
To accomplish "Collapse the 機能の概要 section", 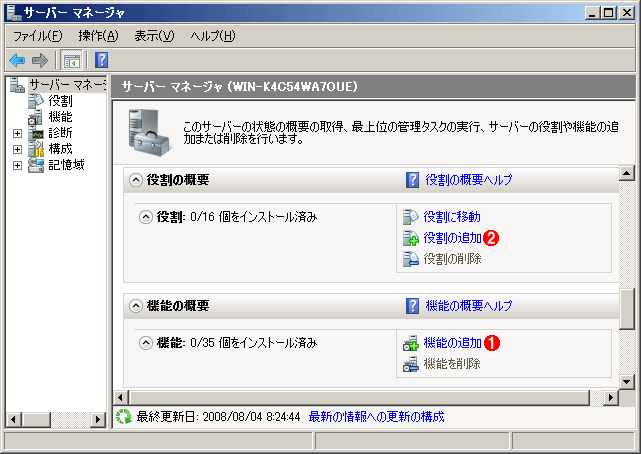I will pos(136,306).
